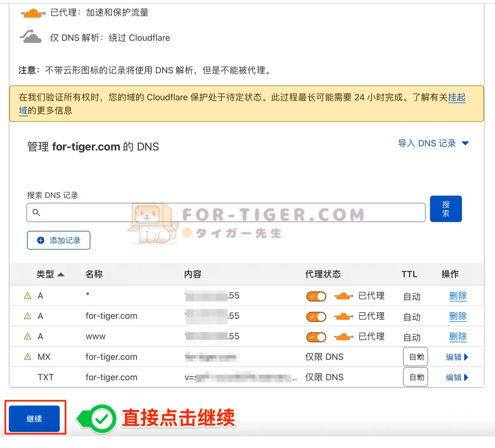Click the plus icon on 添加记录
Image resolution: width=495 pixels, height=448 pixels.
[x=41, y=240]
